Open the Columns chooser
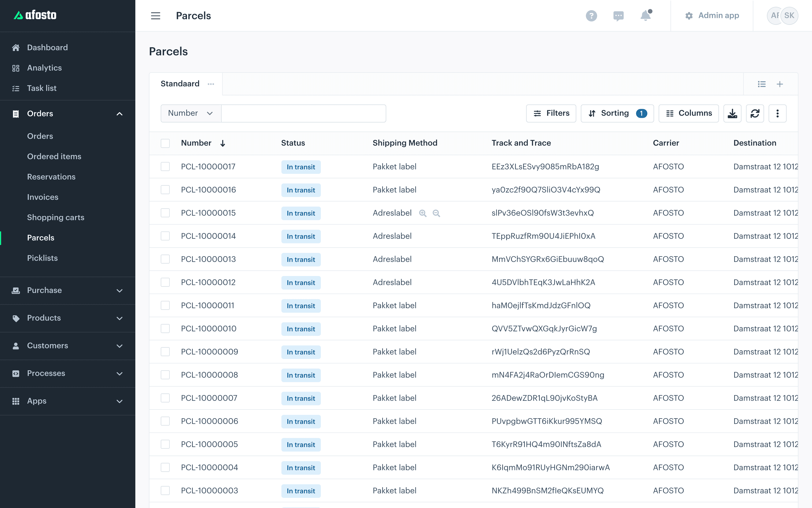 click(x=689, y=114)
